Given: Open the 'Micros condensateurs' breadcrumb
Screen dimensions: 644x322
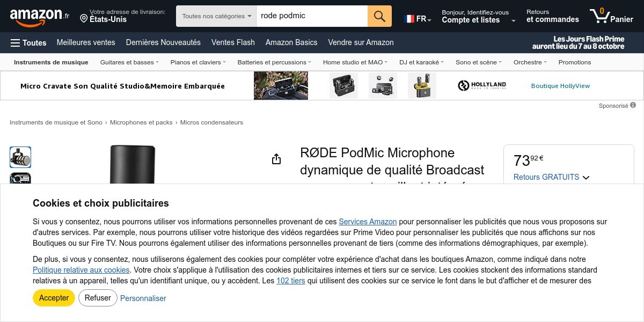Looking at the screenshot, I should click(x=211, y=122).
